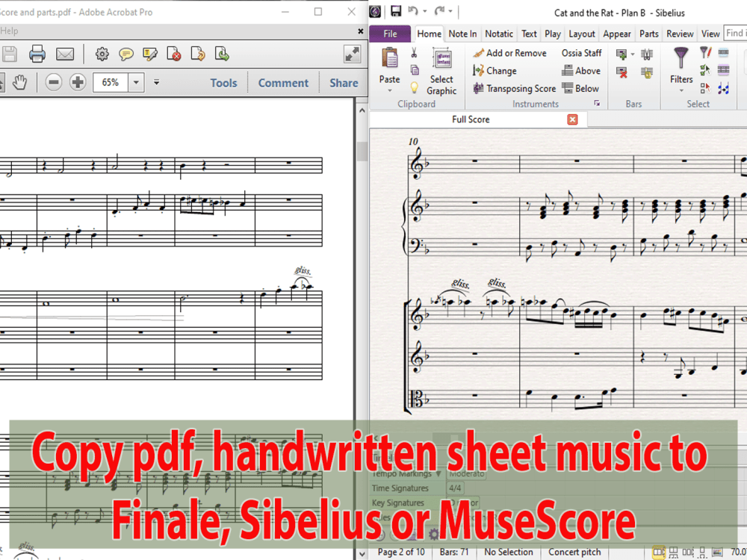Toggle Acrobat read mode expand arrows icon
The width and height of the screenshot is (747, 560).
click(352, 55)
